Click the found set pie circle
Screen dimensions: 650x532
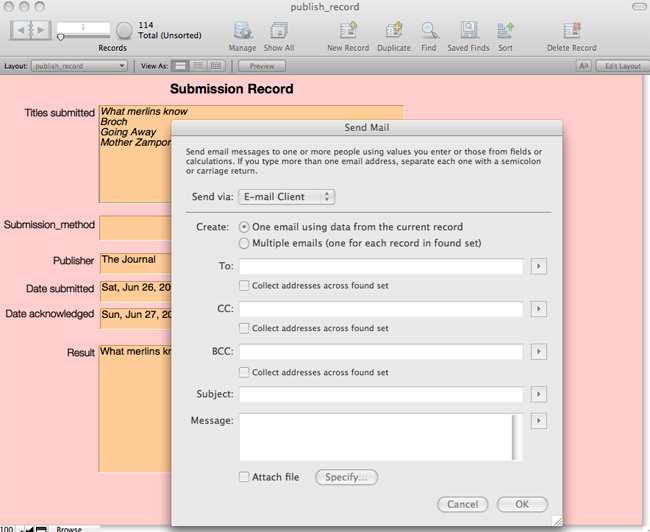pos(124,30)
